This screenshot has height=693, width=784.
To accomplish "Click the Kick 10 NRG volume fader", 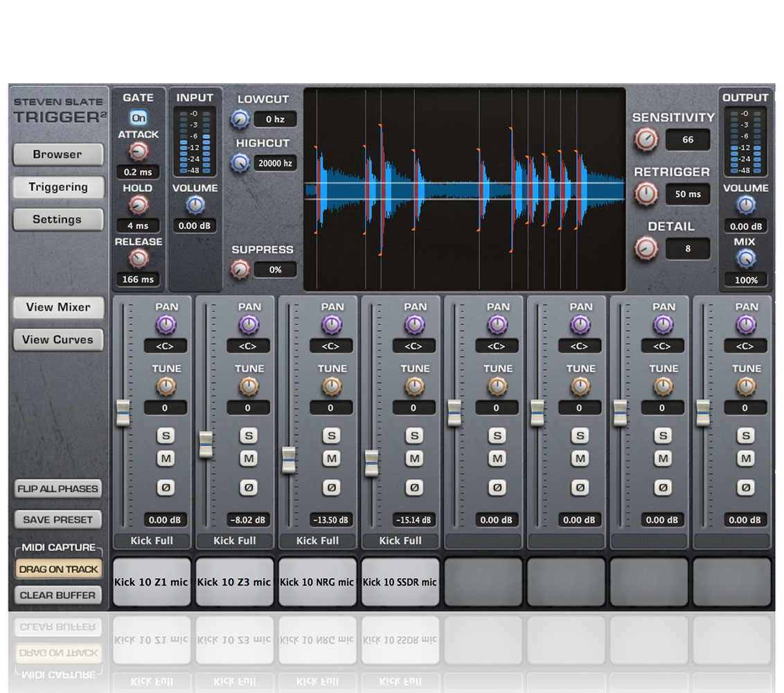I will [x=289, y=459].
